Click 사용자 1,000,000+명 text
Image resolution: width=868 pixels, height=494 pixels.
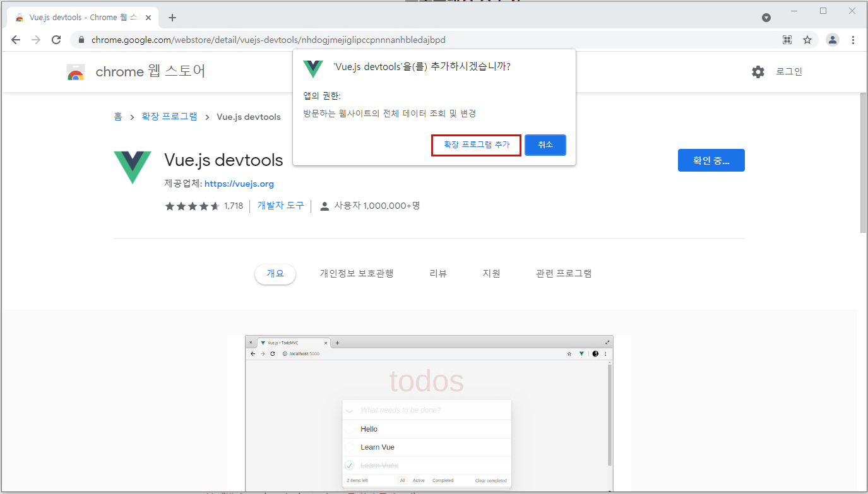click(x=378, y=206)
